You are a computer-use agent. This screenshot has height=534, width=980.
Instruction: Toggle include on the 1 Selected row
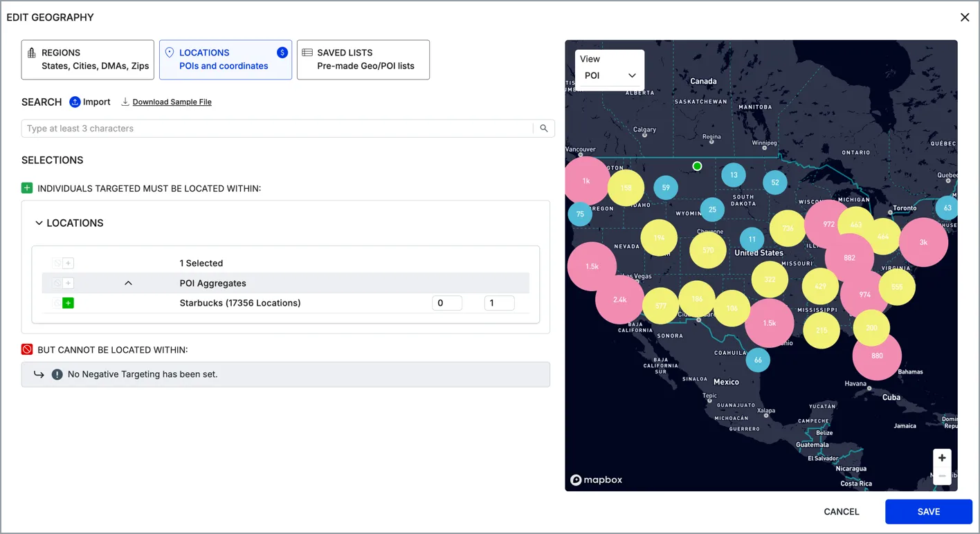(x=68, y=264)
